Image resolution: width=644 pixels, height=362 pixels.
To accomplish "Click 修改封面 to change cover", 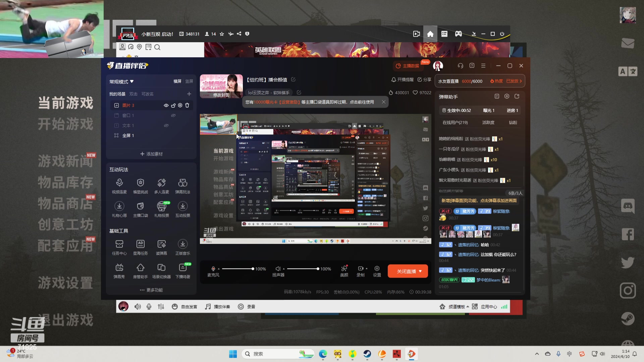I will (x=221, y=95).
